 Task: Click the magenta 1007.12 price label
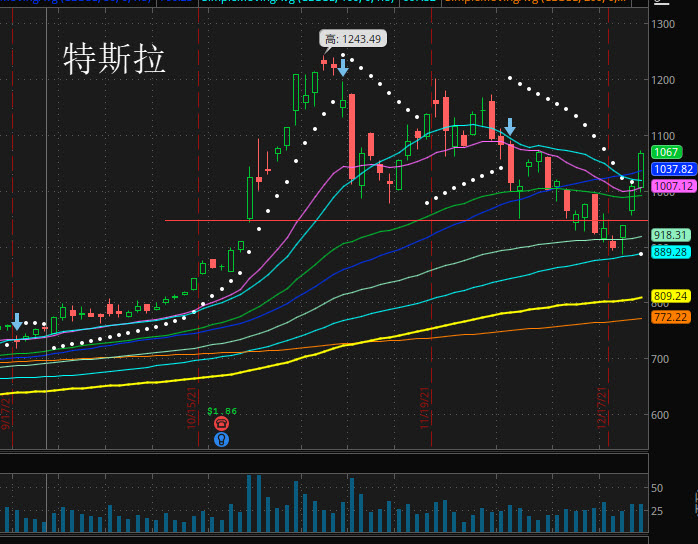pos(674,186)
